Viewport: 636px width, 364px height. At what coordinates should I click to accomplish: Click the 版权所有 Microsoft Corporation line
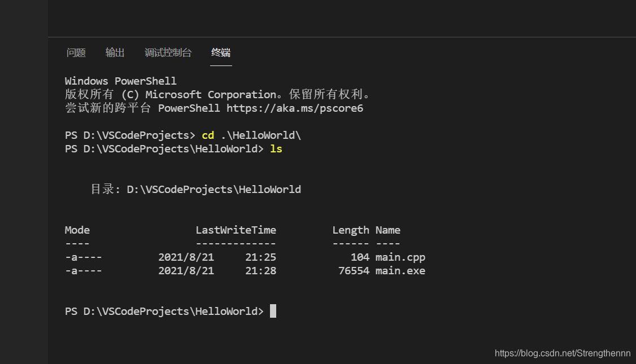click(218, 94)
